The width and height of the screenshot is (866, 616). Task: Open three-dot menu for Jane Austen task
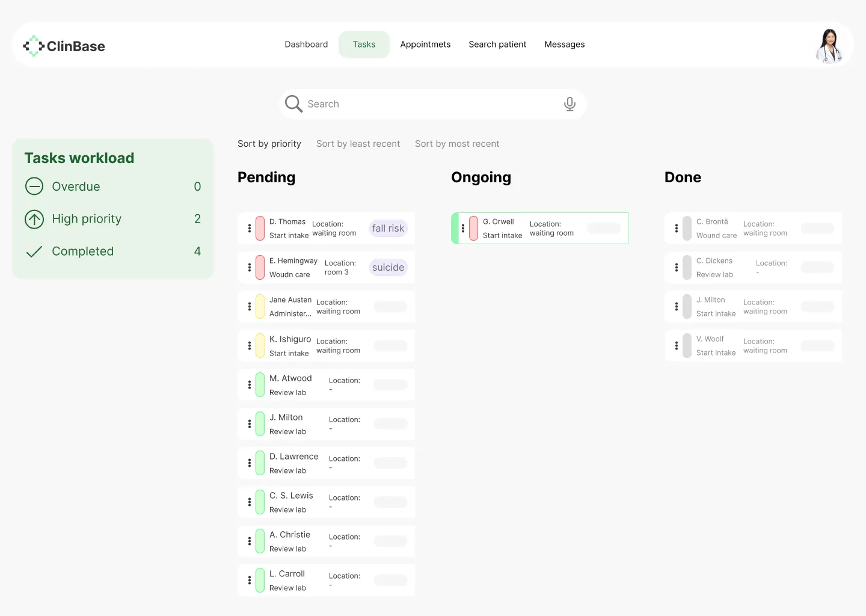click(250, 307)
